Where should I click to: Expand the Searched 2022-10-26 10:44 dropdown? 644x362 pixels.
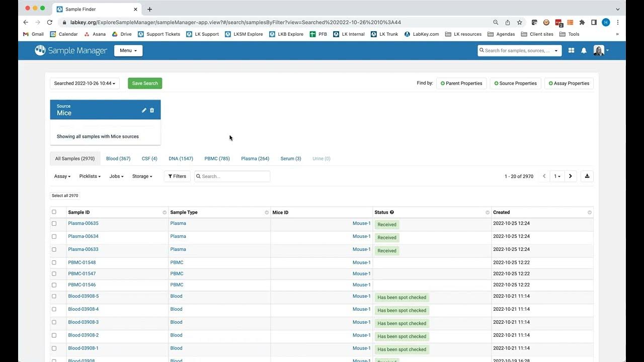[x=85, y=83]
